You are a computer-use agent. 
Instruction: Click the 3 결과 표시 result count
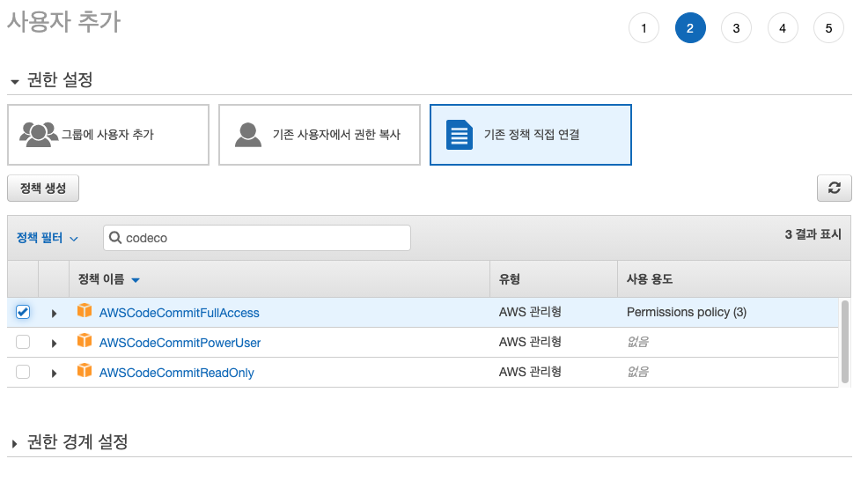point(813,234)
